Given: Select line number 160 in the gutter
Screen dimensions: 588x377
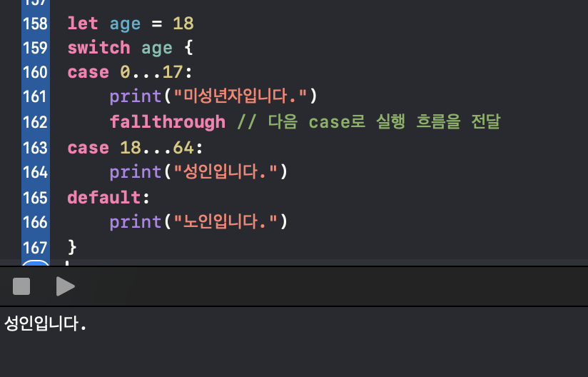Looking at the screenshot, I should click(35, 72).
